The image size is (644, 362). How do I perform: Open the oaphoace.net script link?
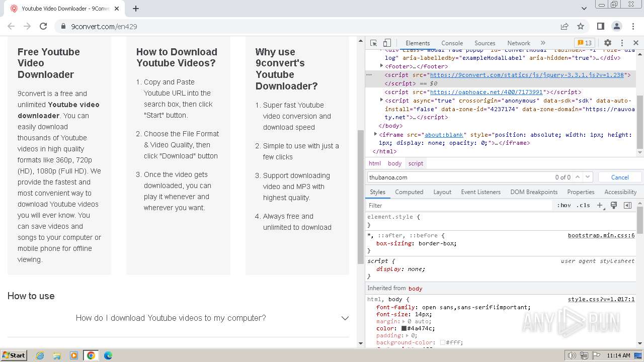coord(486,92)
